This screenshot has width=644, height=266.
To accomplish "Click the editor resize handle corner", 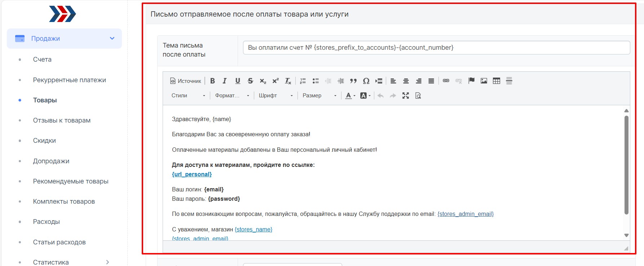I will pos(626,248).
